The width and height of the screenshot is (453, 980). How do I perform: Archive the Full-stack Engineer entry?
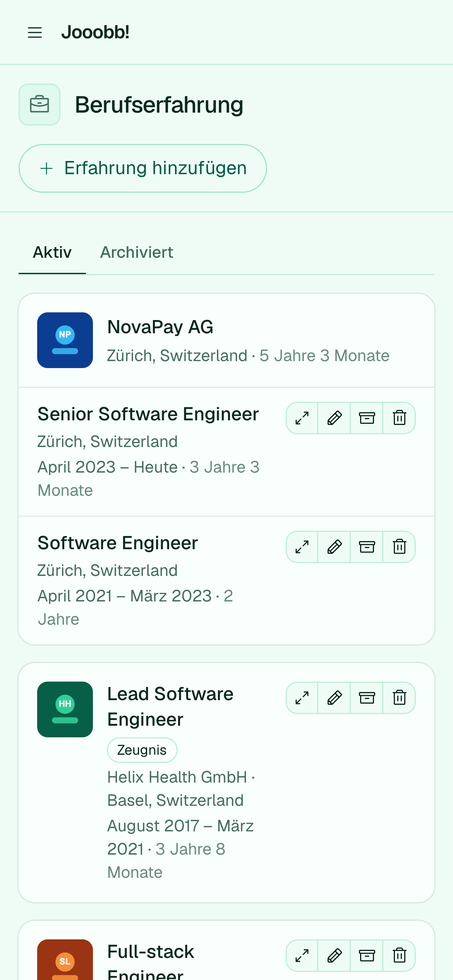(367, 956)
